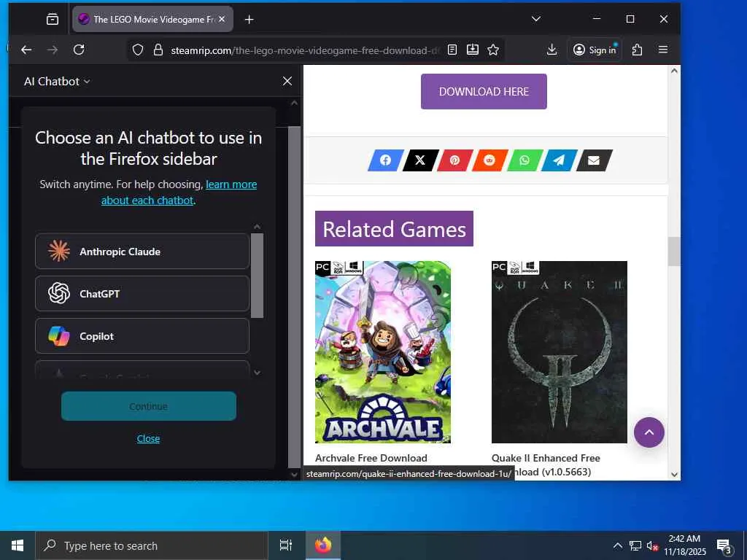Select ChatGPT chatbot option
Screen dimensions: 747x560
coord(142,293)
